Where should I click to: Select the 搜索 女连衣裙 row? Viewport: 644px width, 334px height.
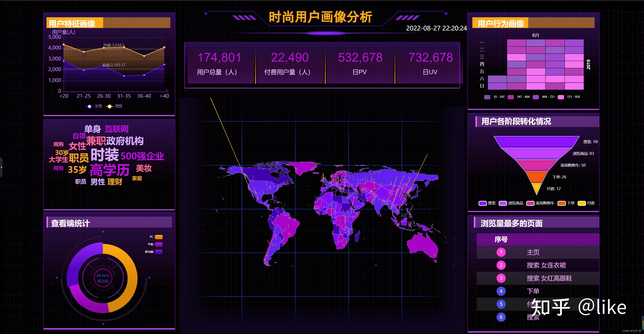point(538,265)
